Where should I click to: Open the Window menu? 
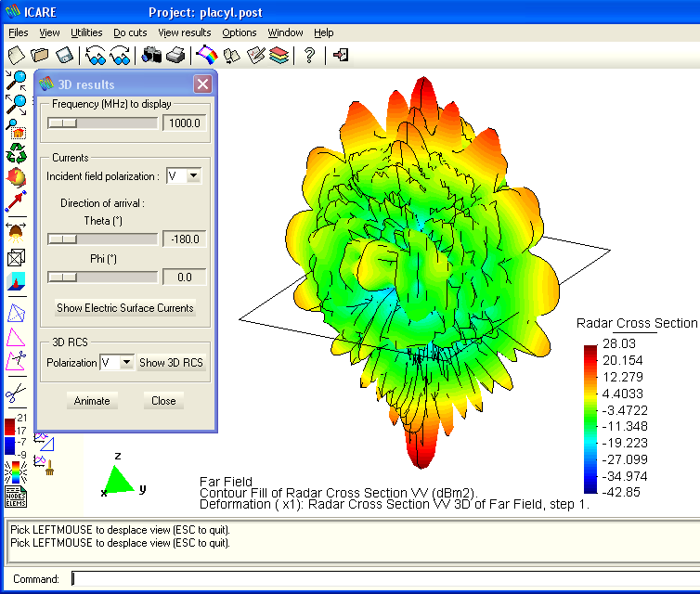(285, 32)
